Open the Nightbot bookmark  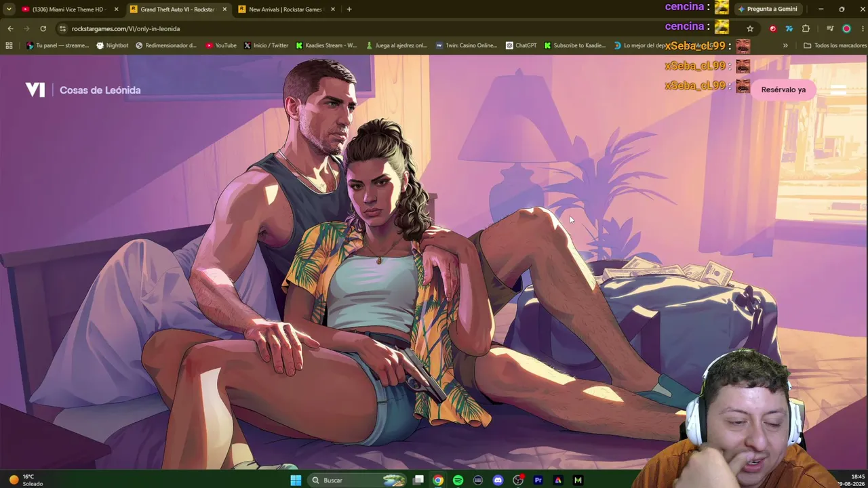(113, 45)
